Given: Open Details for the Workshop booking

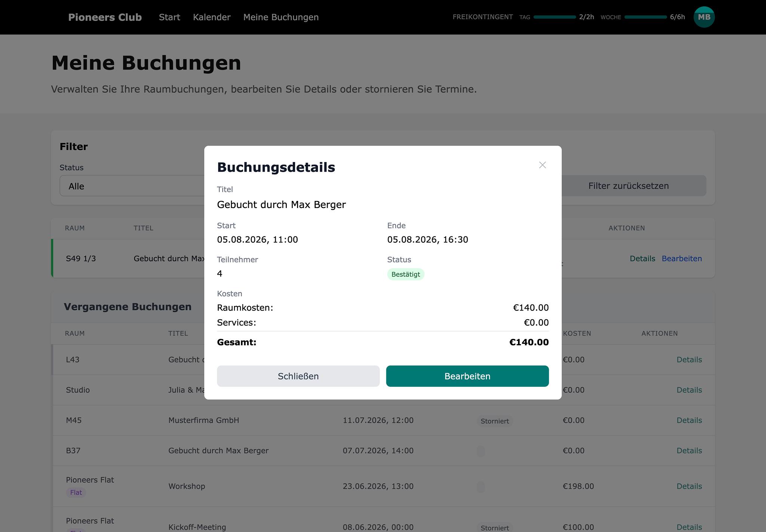Looking at the screenshot, I should tap(689, 486).
